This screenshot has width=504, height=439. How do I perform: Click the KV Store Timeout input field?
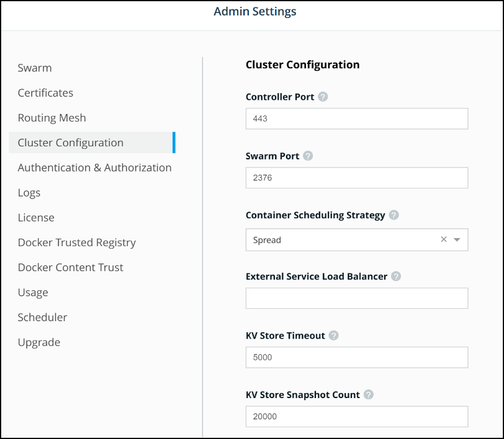point(356,358)
